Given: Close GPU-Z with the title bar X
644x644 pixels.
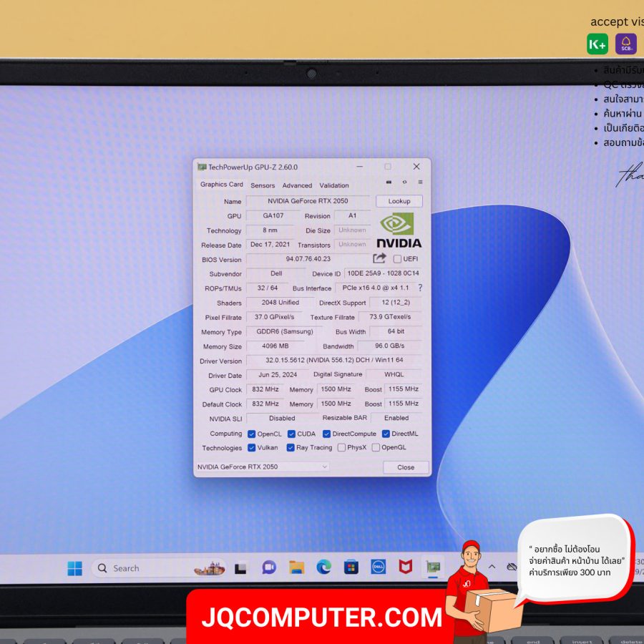Looking at the screenshot, I should point(416,166).
